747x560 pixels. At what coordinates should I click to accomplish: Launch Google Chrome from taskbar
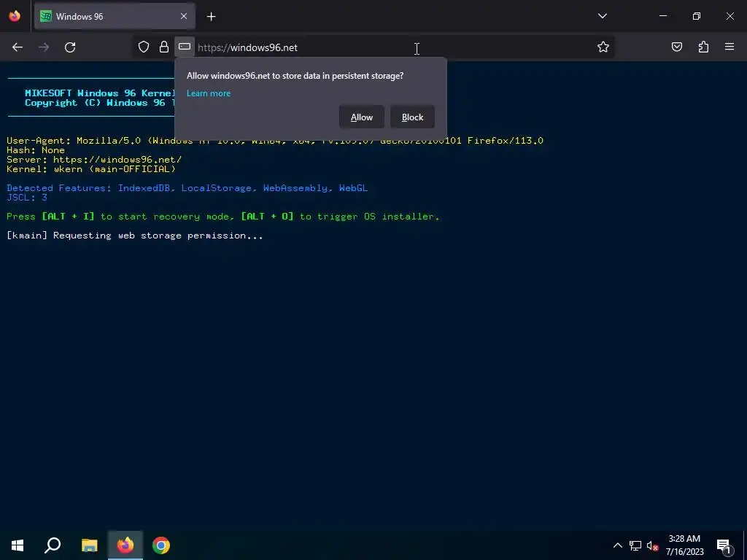(161, 545)
